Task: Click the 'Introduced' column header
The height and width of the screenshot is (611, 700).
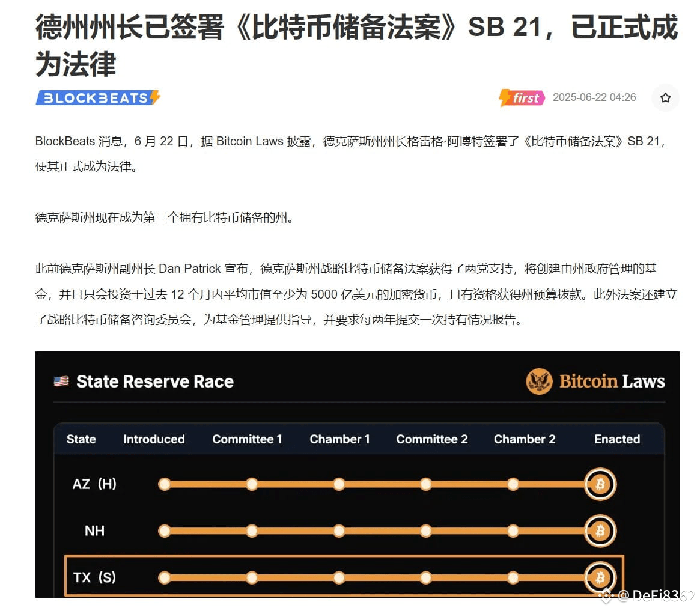Action: (x=154, y=439)
